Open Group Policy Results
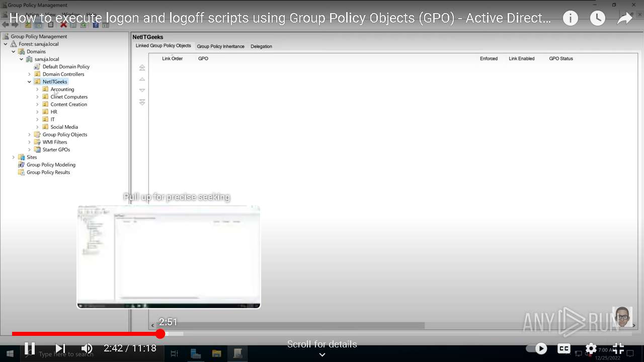This screenshot has height=362, width=644. (48, 172)
